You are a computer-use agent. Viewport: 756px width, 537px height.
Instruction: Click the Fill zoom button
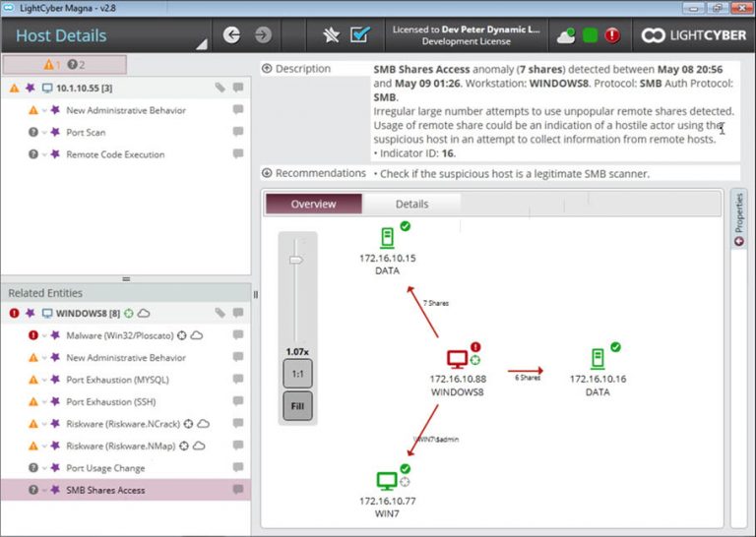pyautogui.click(x=297, y=406)
